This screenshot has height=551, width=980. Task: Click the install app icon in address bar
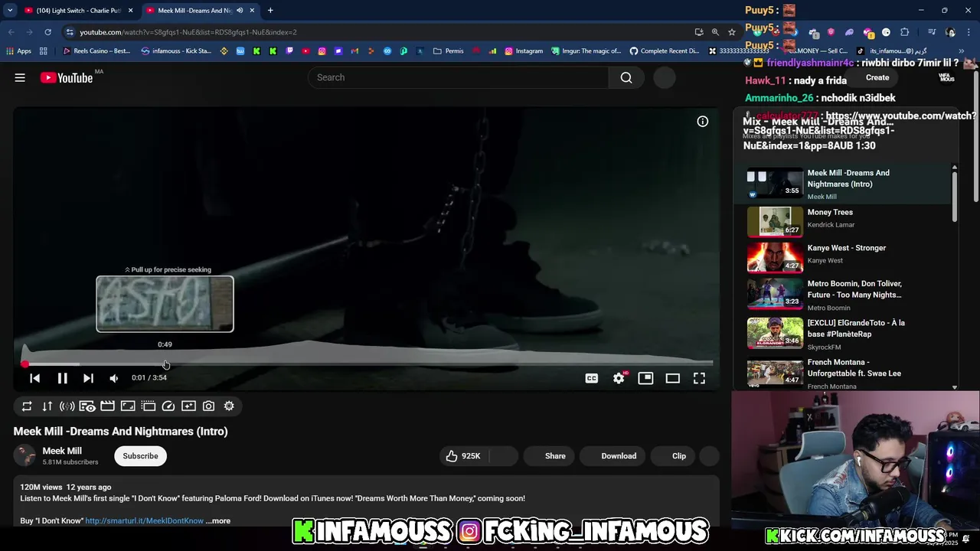[699, 32]
